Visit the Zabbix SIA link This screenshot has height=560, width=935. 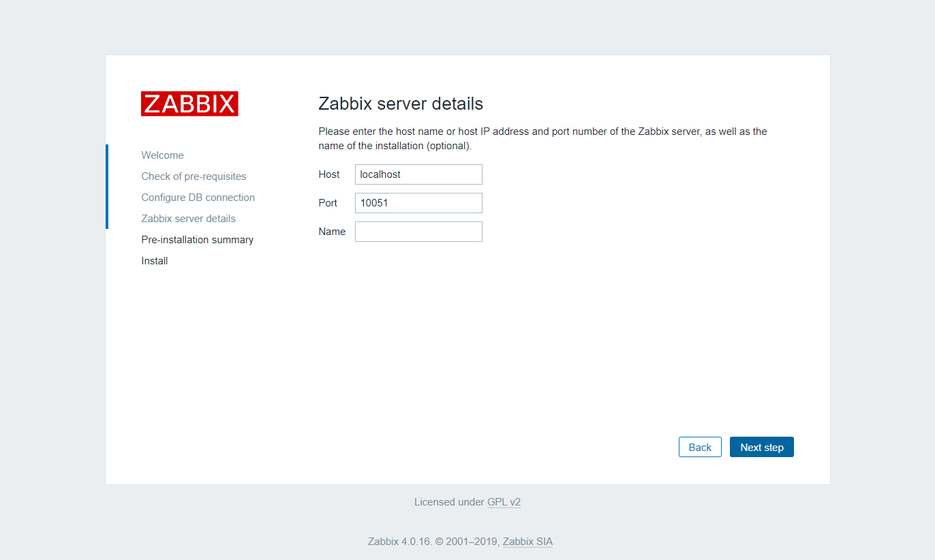527,542
